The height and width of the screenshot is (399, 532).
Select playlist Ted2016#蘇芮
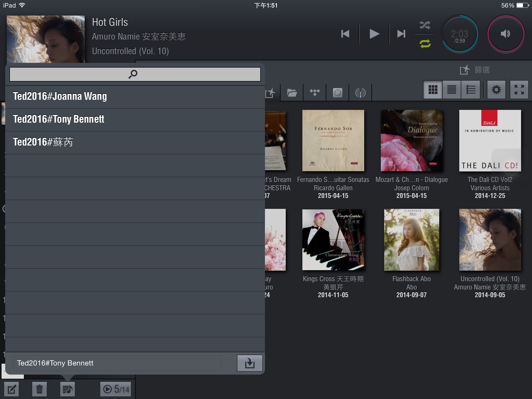point(43,142)
